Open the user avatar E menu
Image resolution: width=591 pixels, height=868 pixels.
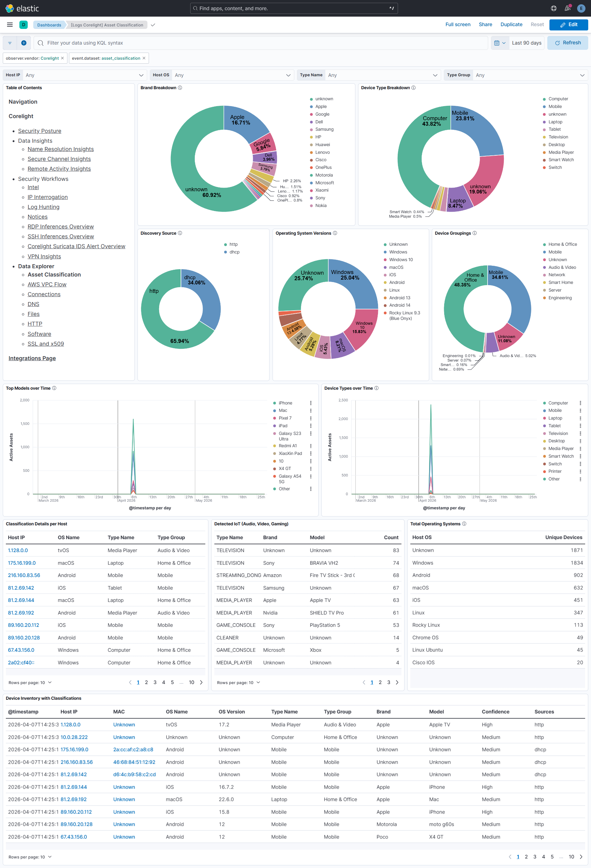pyautogui.click(x=581, y=8)
